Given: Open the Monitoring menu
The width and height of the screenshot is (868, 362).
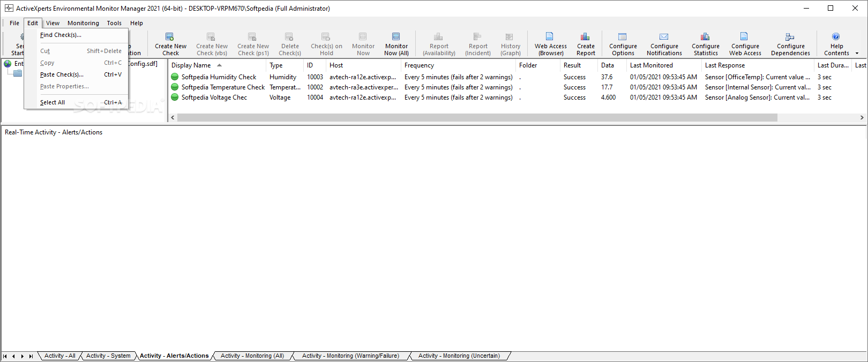Looking at the screenshot, I should [x=83, y=23].
